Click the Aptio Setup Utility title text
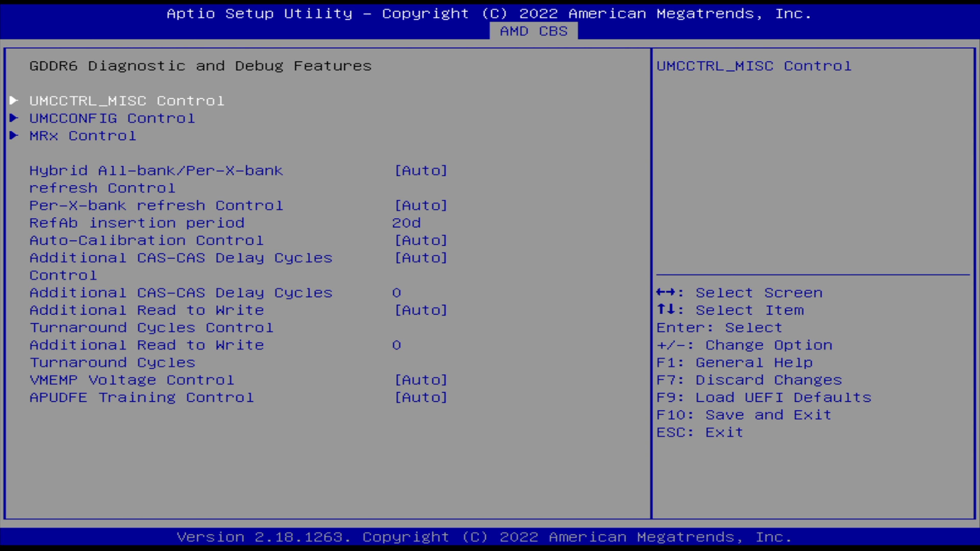The image size is (980, 551). [x=489, y=14]
